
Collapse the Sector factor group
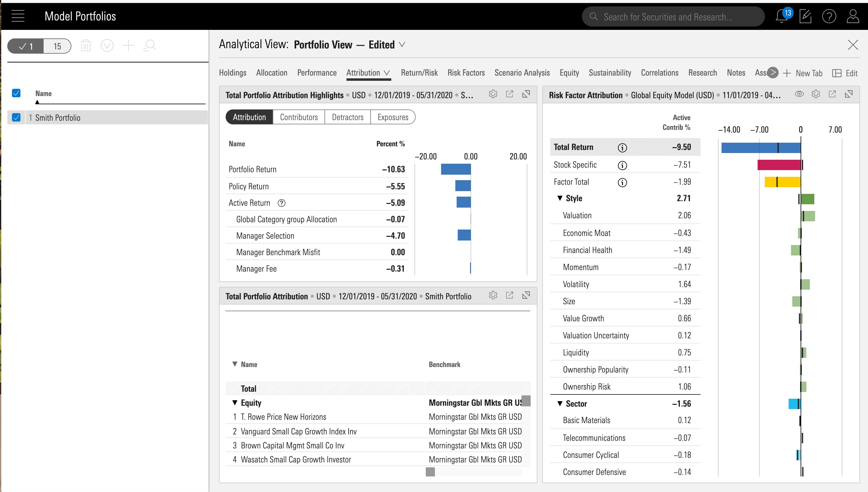(x=560, y=404)
